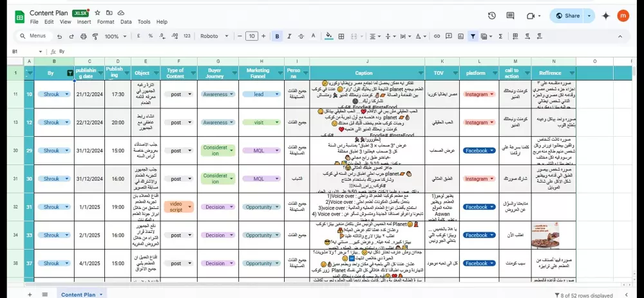Open horizontal align dropdown
Screen dimensions: 644x298
tap(374, 36)
